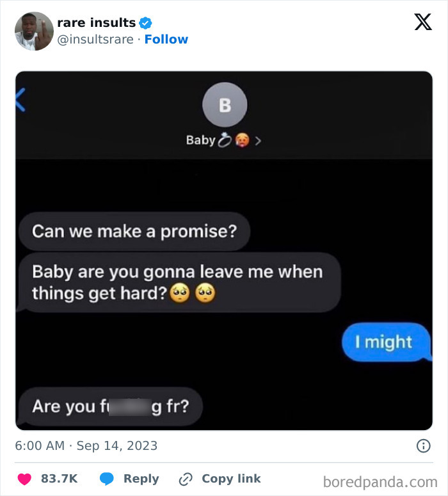The image size is (448, 496).
Task: Click the Reply text
Action: click(x=141, y=479)
